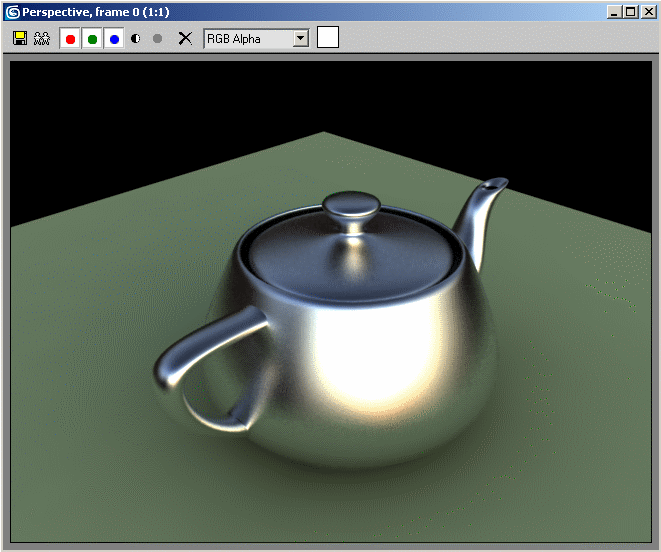Minimize the Perspective render window
The width and height of the screenshot is (661, 552).
(614, 12)
